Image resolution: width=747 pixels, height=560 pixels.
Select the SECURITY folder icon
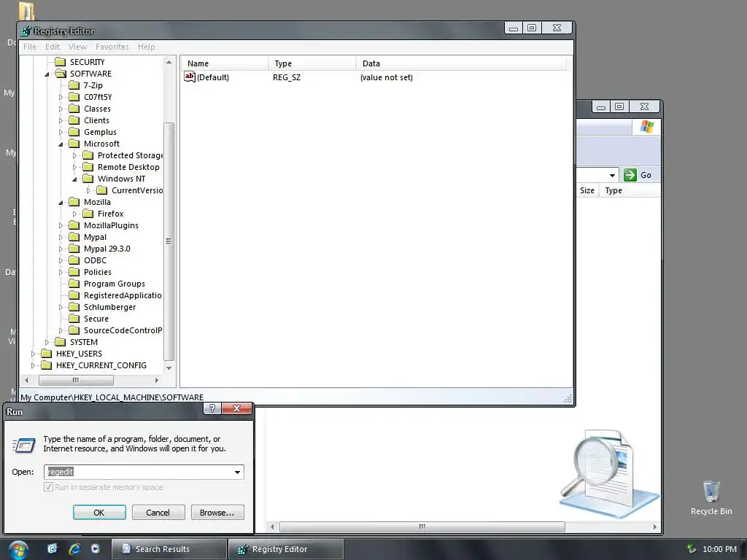coord(60,62)
